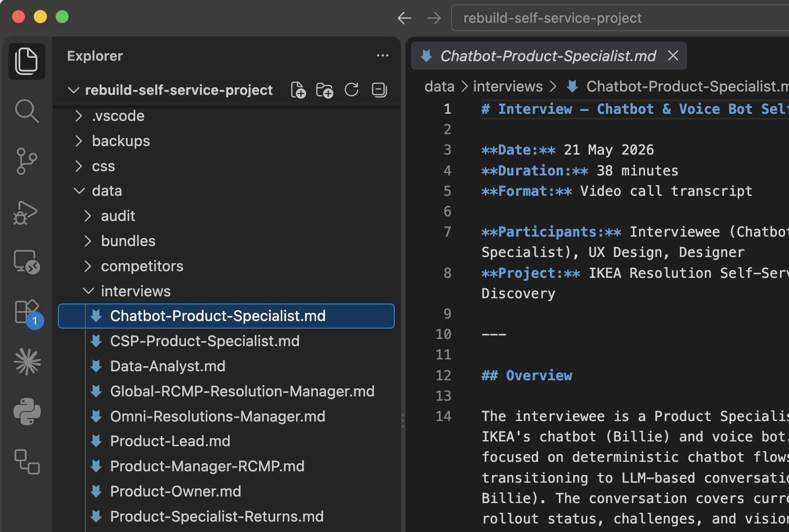The width and height of the screenshot is (789, 532).
Task: Click the interviews breadcrumb segment
Action: coord(508,86)
